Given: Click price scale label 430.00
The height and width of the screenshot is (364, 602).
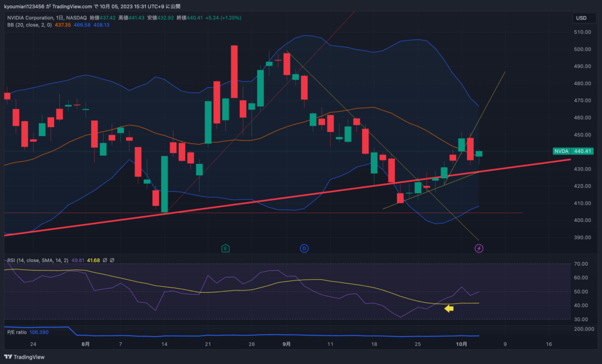Looking at the screenshot, I should pos(583,169).
